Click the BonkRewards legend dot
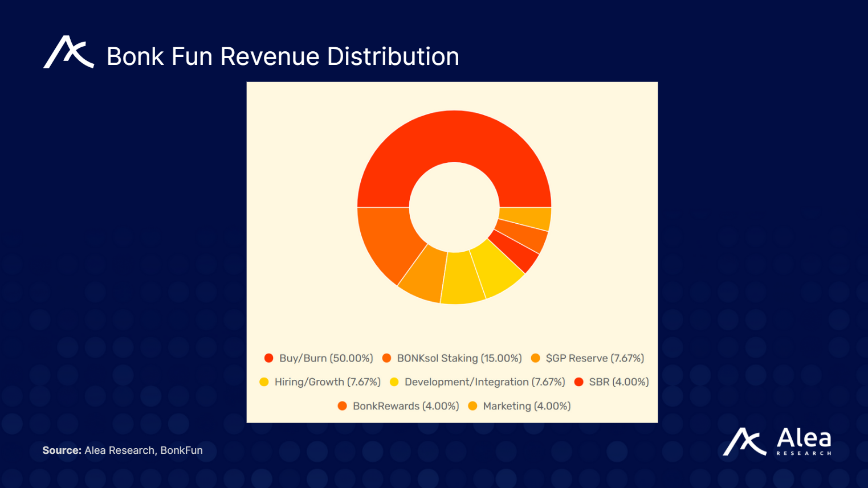The height and width of the screenshot is (488, 868). pyautogui.click(x=342, y=406)
